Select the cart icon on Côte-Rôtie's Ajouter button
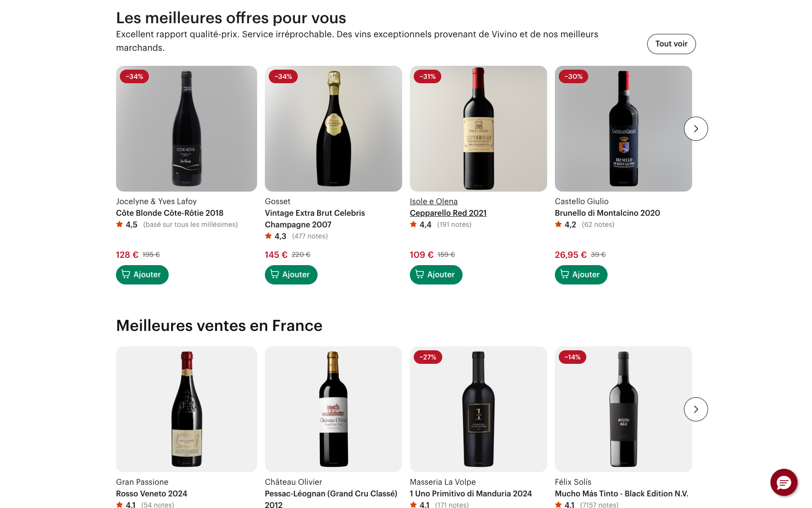812x508 pixels. click(x=125, y=274)
